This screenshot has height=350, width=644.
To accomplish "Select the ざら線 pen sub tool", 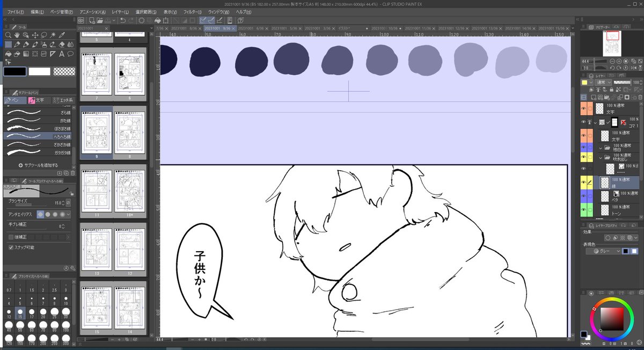I will (36, 112).
